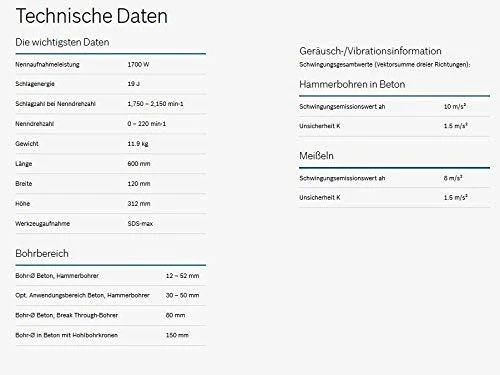Click the 'Werkzeugaufnahme' label
Viewport: 500px width, 375px height.
(43, 224)
